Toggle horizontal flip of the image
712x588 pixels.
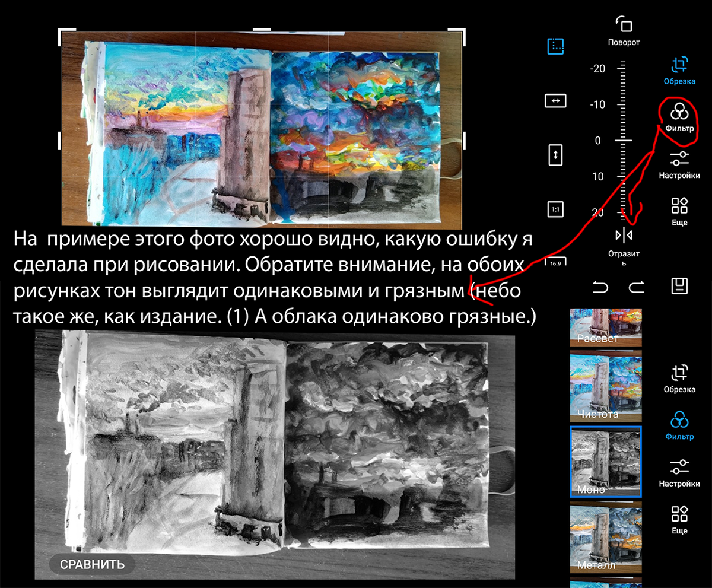[x=555, y=101]
